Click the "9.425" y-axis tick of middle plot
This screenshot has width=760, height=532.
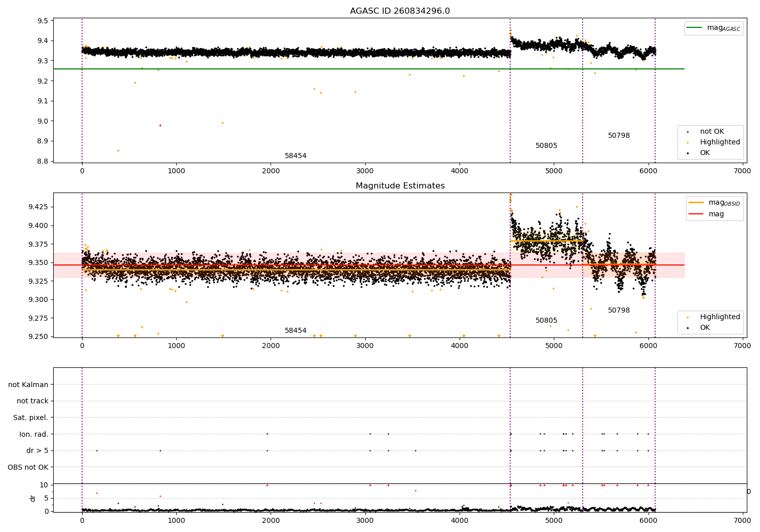click(37, 207)
